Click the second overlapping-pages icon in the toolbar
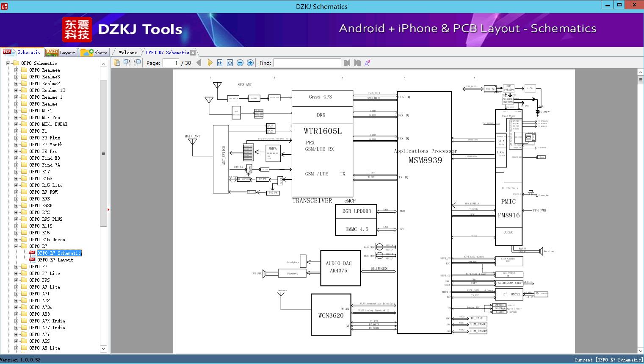Screen dimensions: 644x364 pyautogui.click(x=127, y=63)
